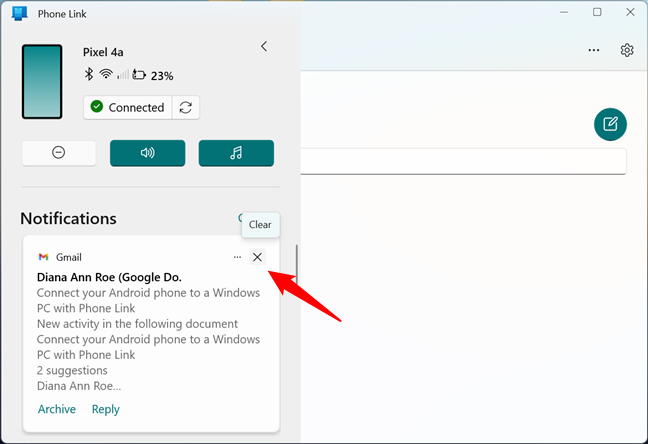Click the Gmail app icon in notification

pos(43,257)
